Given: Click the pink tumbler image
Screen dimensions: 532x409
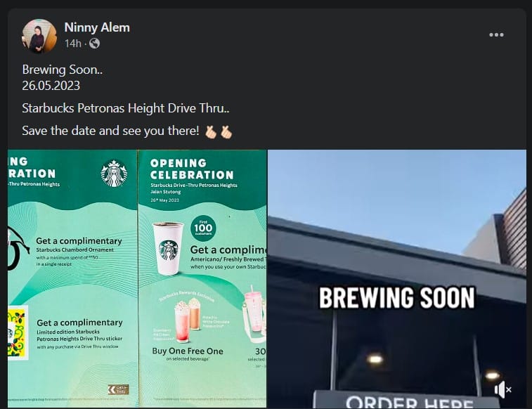Looking at the screenshot, I should coord(254,313).
